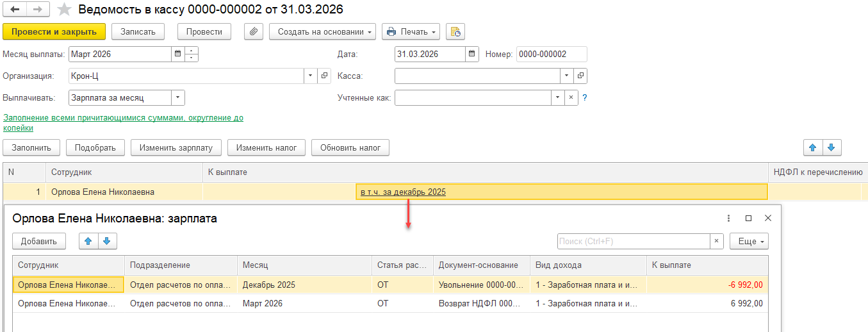The width and height of the screenshot is (868, 332).
Task: Focus the Месяц выплаты field Март 2026
Action: coord(119,54)
